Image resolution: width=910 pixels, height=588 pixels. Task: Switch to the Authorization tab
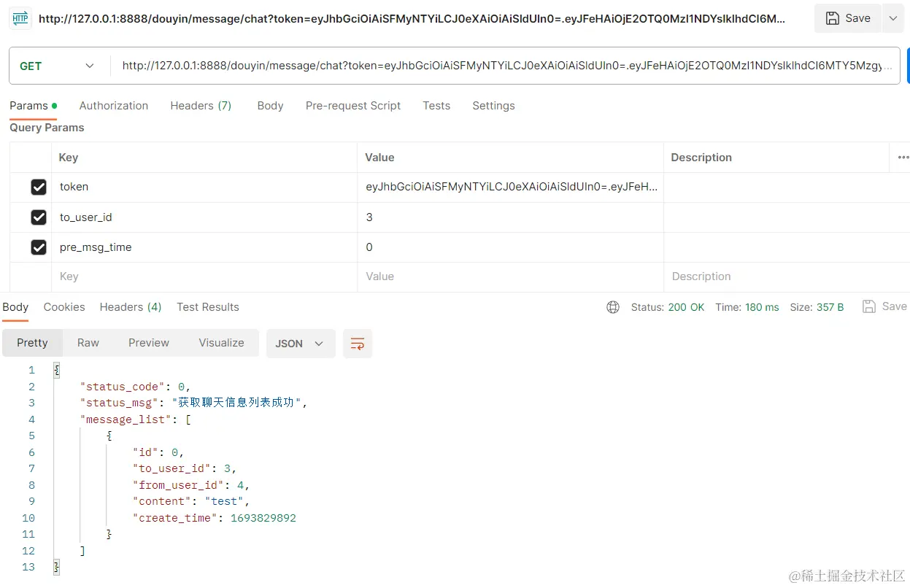click(x=114, y=106)
